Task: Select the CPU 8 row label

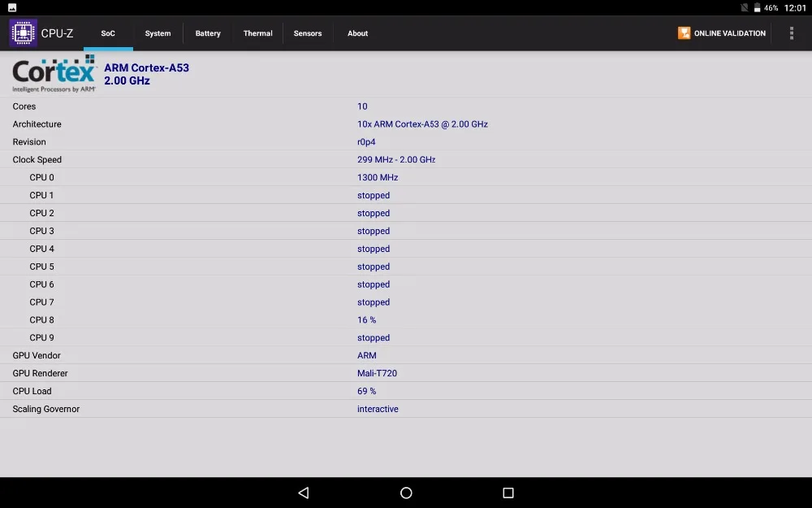Action: [41, 319]
